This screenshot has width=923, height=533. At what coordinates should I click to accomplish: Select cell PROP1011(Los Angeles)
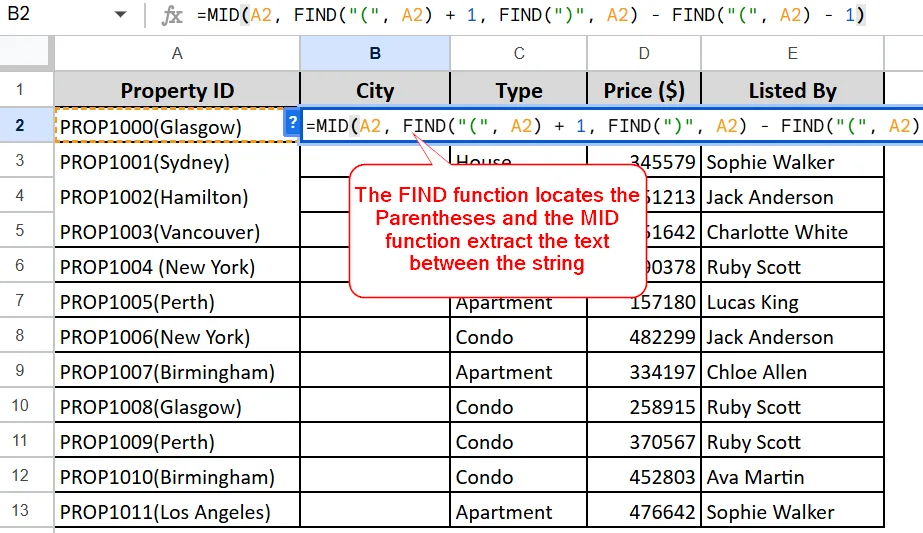click(177, 512)
